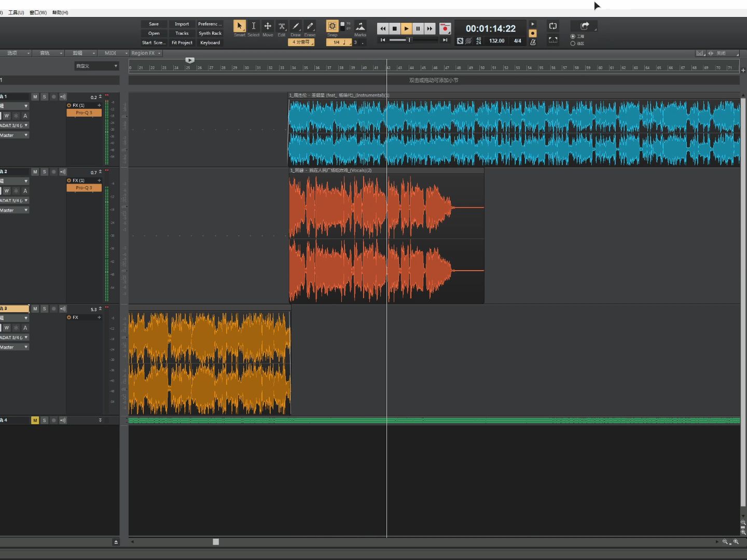This screenshot has width=747, height=560.
Task: Click the Fit Project button
Action: pyautogui.click(x=182, y=43)
